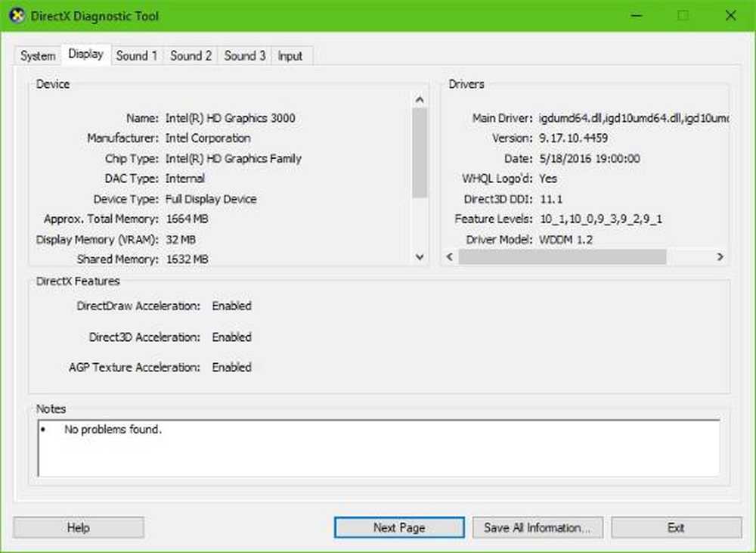Close the DirectX Diagnostic Tool window
The width and height of the screenshot is (756, 553).
pyautogui.click(x=730, y=15)
